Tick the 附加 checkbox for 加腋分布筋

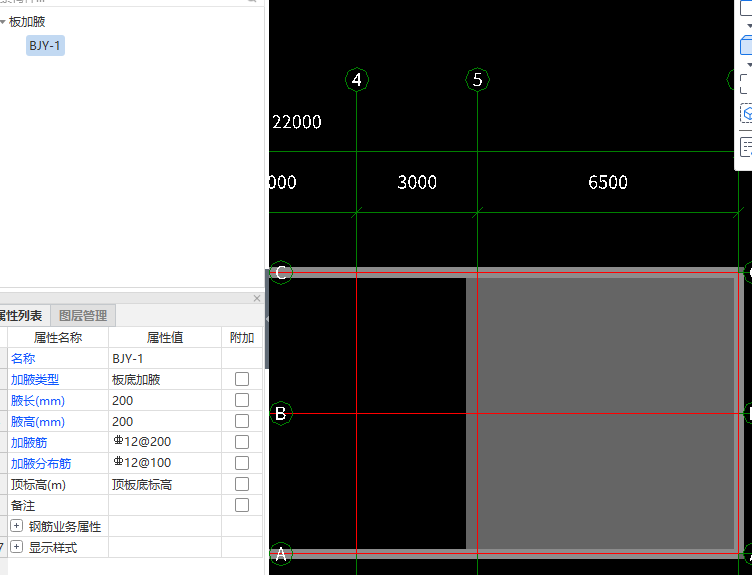coord(242,463)
